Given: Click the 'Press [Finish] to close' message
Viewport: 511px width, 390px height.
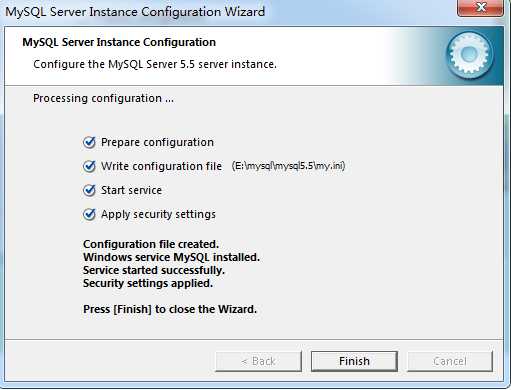Looking at the screenshot, I should [170, 309].
